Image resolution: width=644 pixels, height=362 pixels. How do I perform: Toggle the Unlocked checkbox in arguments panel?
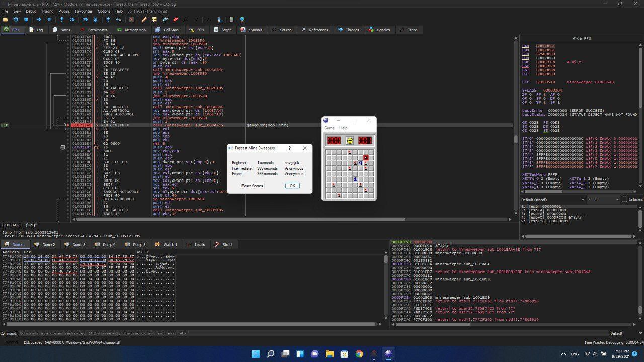coord(624,199)
